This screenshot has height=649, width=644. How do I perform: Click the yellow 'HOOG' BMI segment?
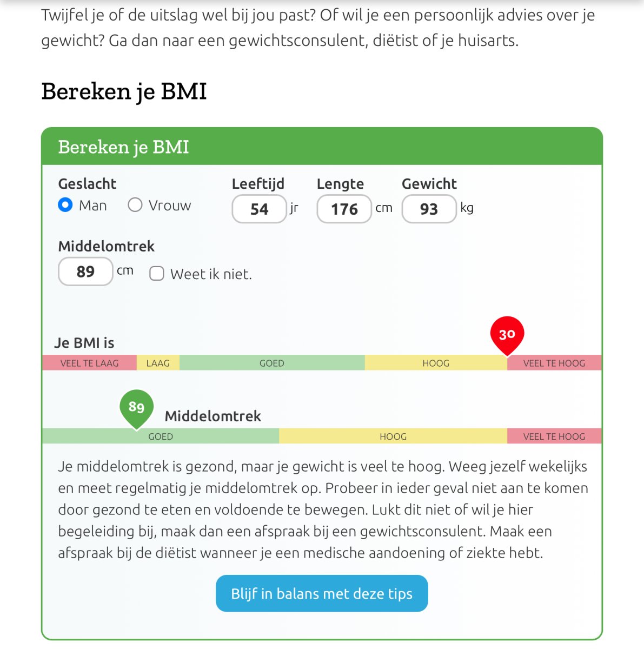(436, 363)
